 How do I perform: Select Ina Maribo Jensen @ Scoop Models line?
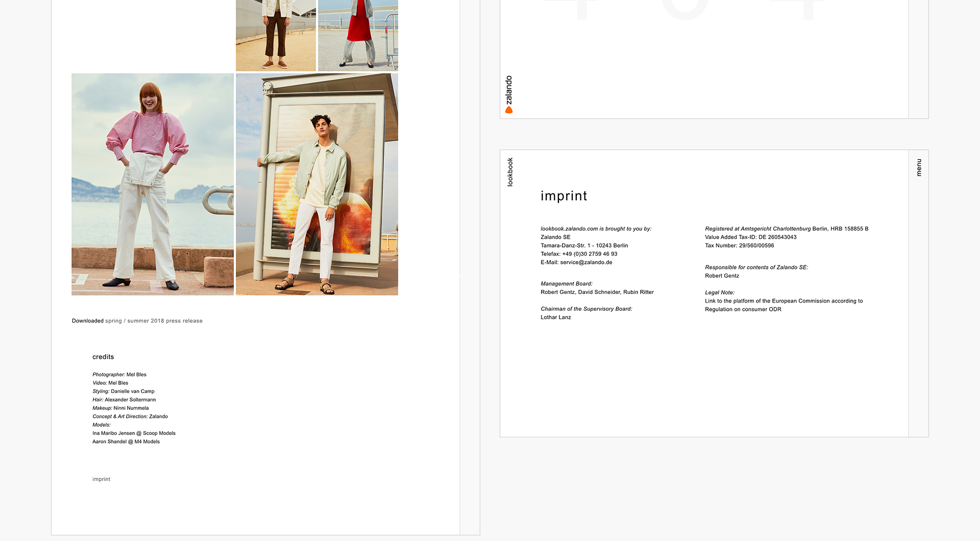[134, 433]
